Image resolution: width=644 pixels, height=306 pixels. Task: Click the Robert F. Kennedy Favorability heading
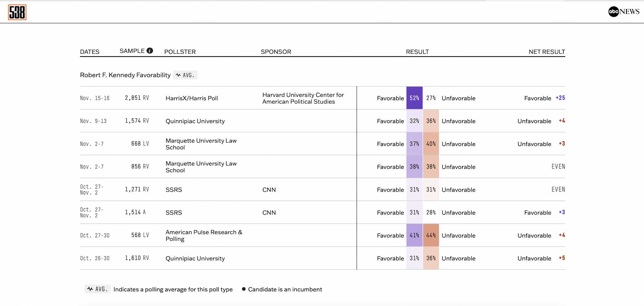pyautogui.click(x=125, y=75)
